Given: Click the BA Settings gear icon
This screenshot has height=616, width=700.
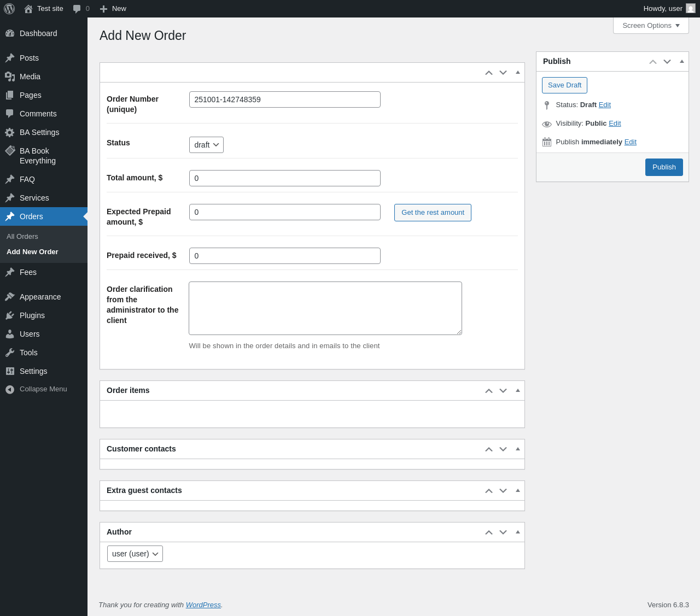Looking at the screenshot, I should 10,132.
